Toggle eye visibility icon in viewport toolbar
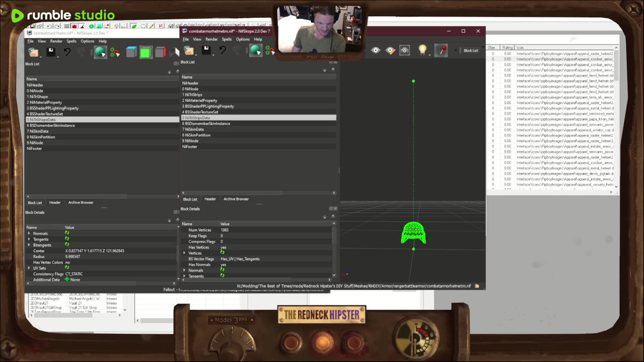The height and width of the screenshot is (362, 644). [376, 50]
